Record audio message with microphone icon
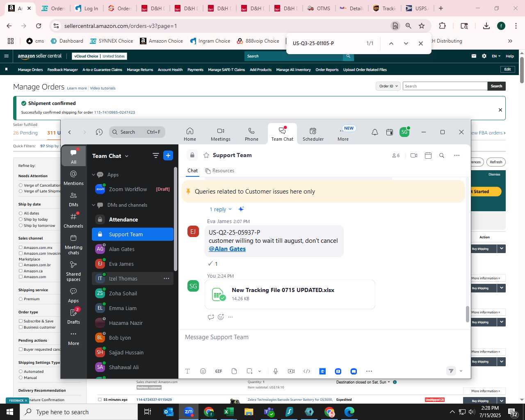Viewport: 525px width, 420px height. tap(276, 371)
